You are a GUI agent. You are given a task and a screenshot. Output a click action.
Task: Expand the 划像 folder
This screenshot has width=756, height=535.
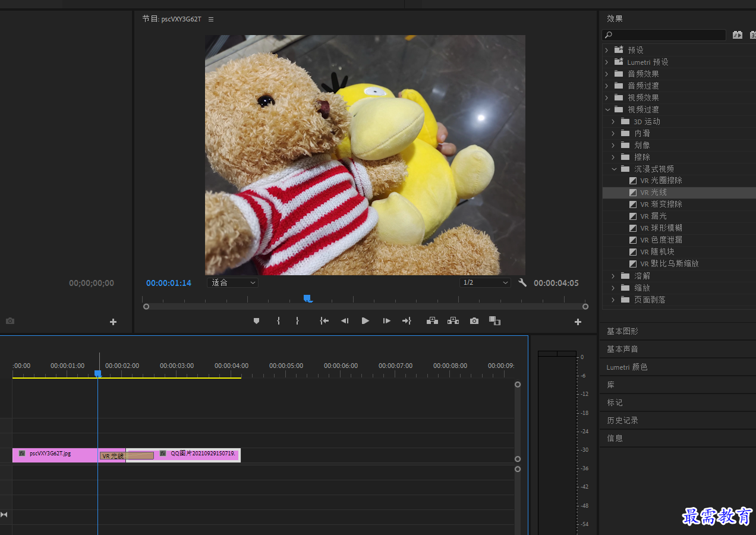tap(614, 145)
